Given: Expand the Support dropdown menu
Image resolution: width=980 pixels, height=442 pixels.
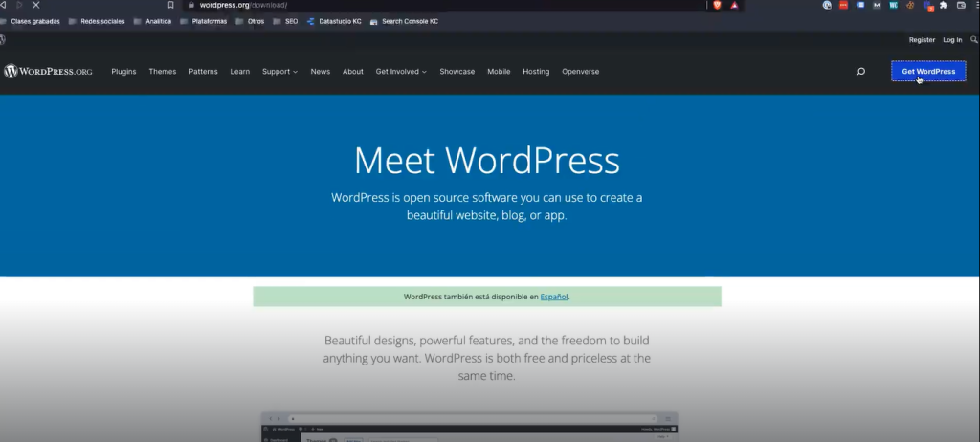Looking at the screenshot, I should (x=279, y=72).
